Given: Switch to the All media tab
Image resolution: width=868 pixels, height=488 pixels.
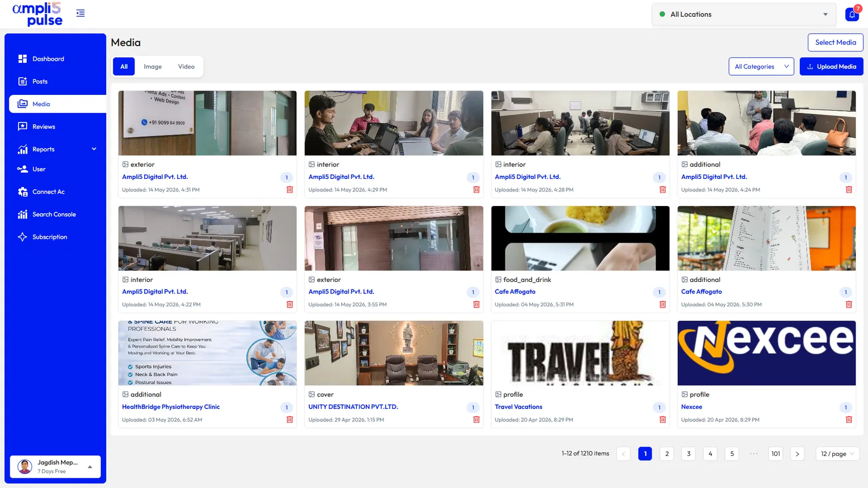Looking at the screenshot, I should click(124, 67).
